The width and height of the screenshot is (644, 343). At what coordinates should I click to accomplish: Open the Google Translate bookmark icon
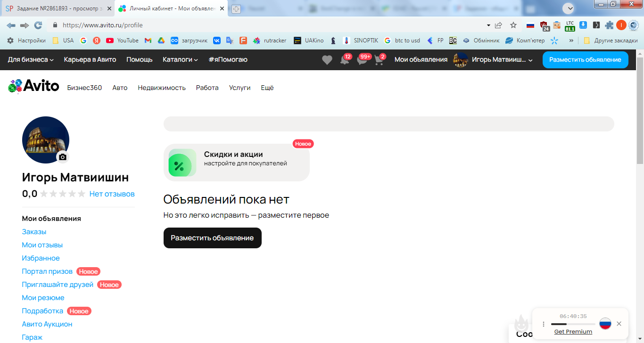tap(230, 41)
